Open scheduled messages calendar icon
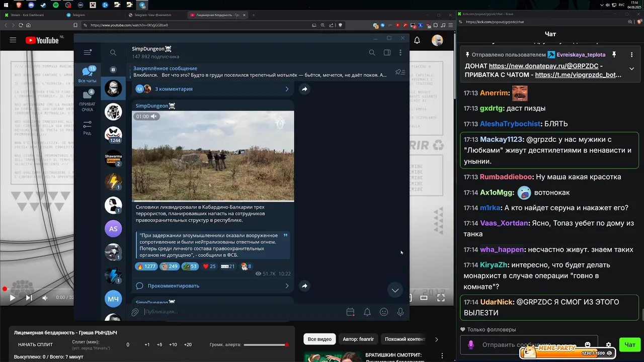The image size is (644, 362). 351,312
